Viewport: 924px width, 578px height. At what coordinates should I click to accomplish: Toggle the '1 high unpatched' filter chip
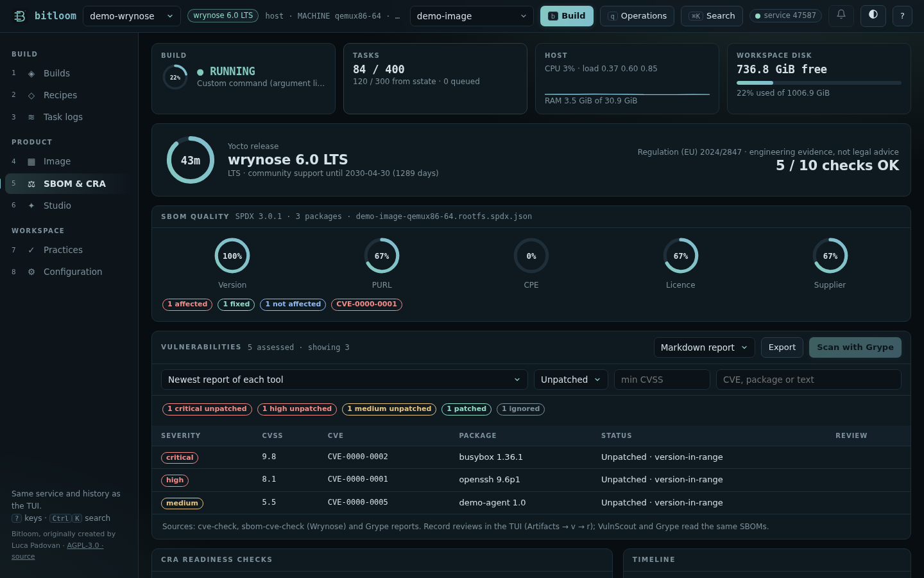tap(297, 409)
